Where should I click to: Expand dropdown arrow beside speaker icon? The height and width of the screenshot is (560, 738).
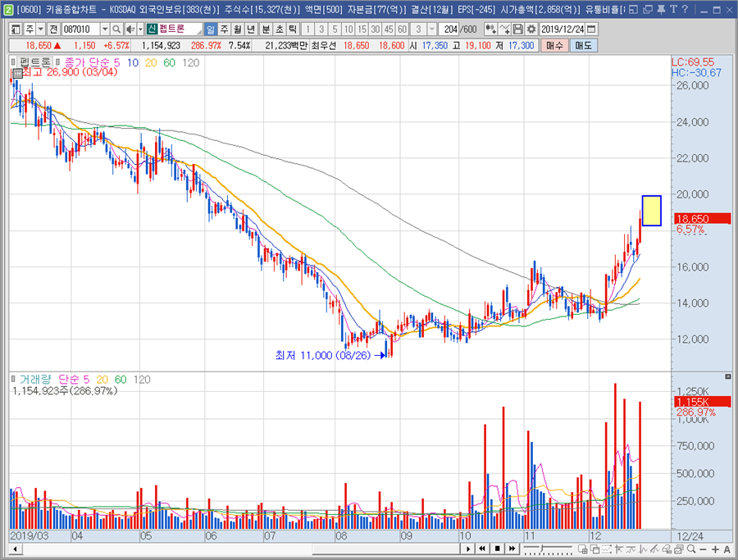click(x=140, y=30)
